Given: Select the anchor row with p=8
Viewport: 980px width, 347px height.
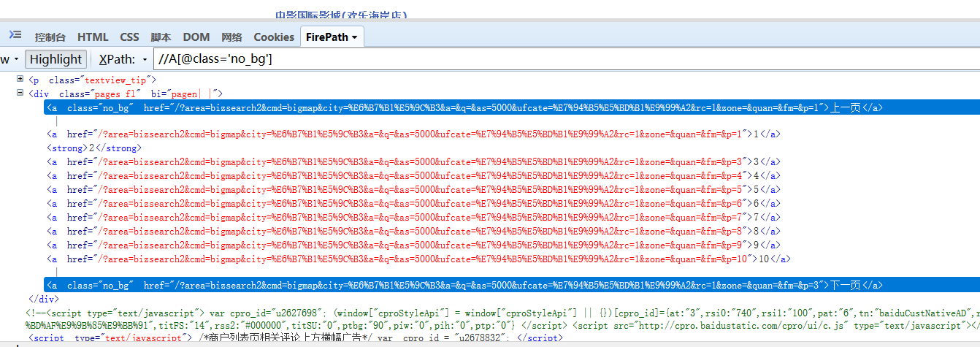Looking at the screenshot, I should (x=413, y=231).
